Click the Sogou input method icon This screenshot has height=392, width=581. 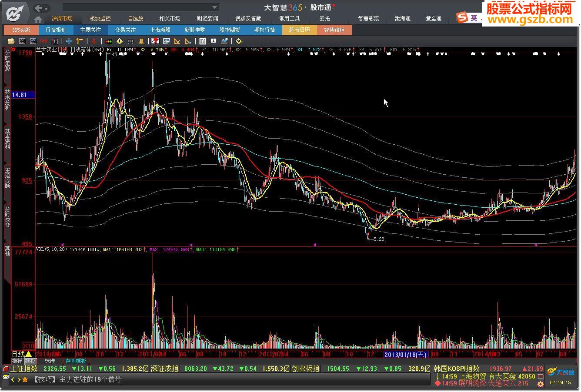[462, 18]
